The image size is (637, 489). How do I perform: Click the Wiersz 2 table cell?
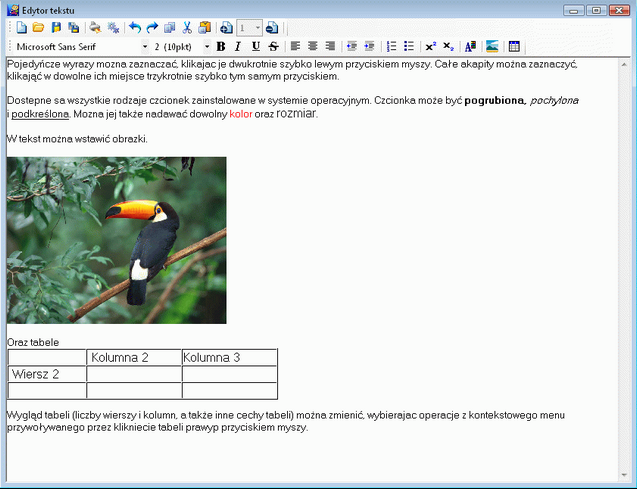(47, 374)
